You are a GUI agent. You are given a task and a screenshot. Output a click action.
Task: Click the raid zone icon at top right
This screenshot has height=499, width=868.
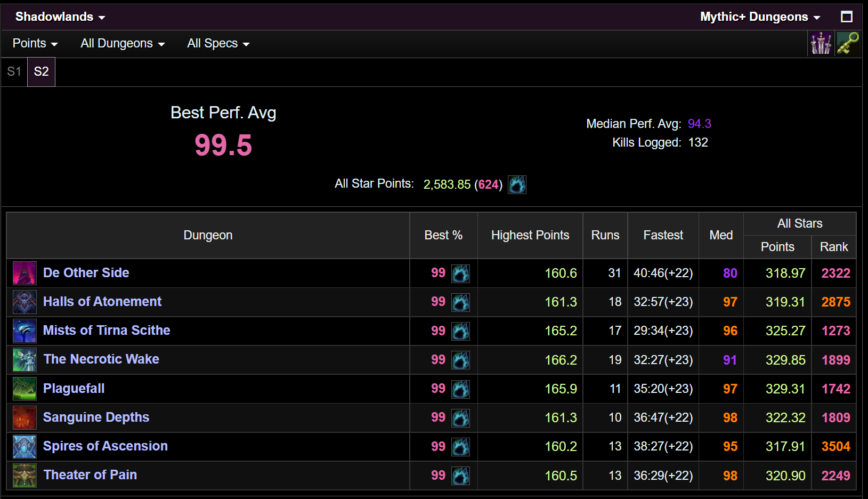(821, 43)
